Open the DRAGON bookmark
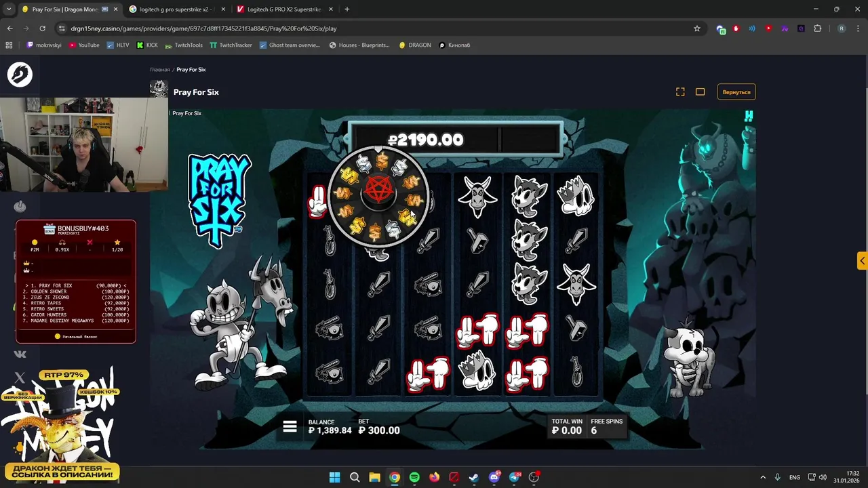Viewport: 868px width, 488px height. [415, 45]
